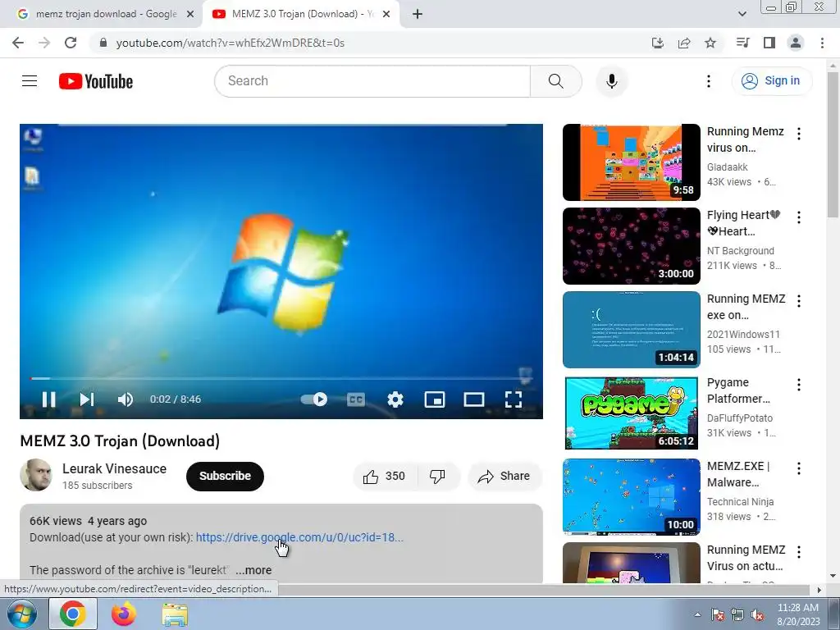Focus the YouTube search field
The width and height of the screenshot is (840, 630).
coord(372,81)
